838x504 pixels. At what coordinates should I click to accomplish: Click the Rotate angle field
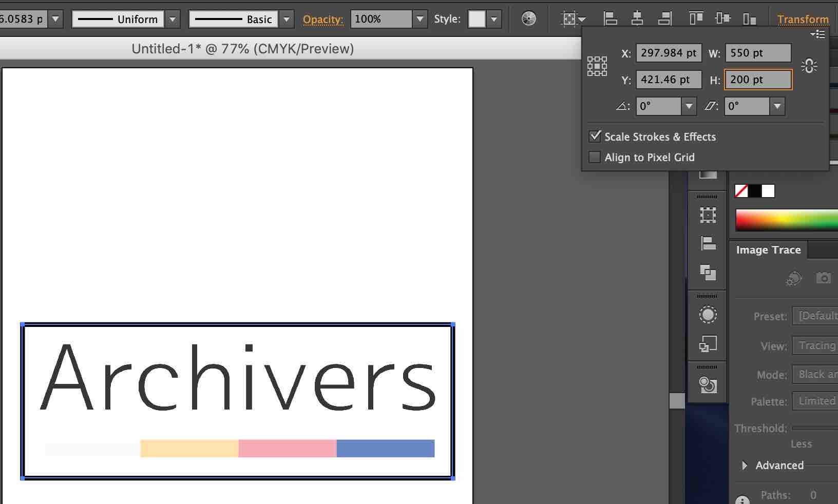coord(659,106)
